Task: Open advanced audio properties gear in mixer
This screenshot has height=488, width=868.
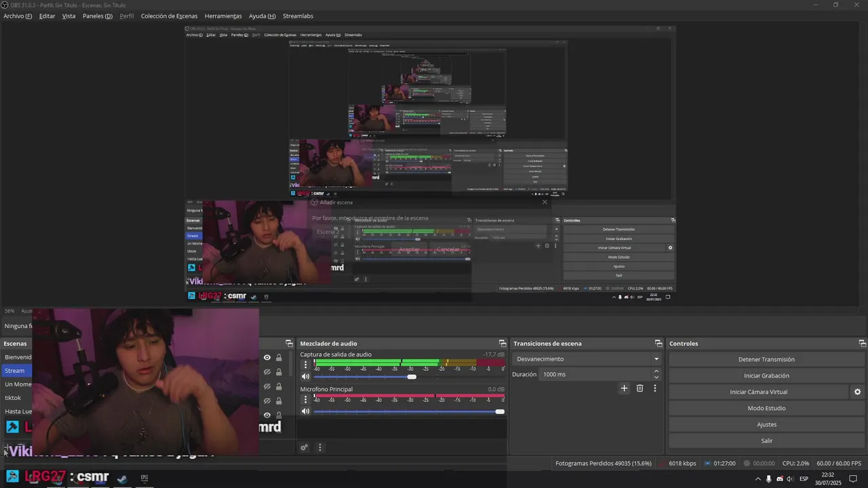Action: tap(304, 447)
